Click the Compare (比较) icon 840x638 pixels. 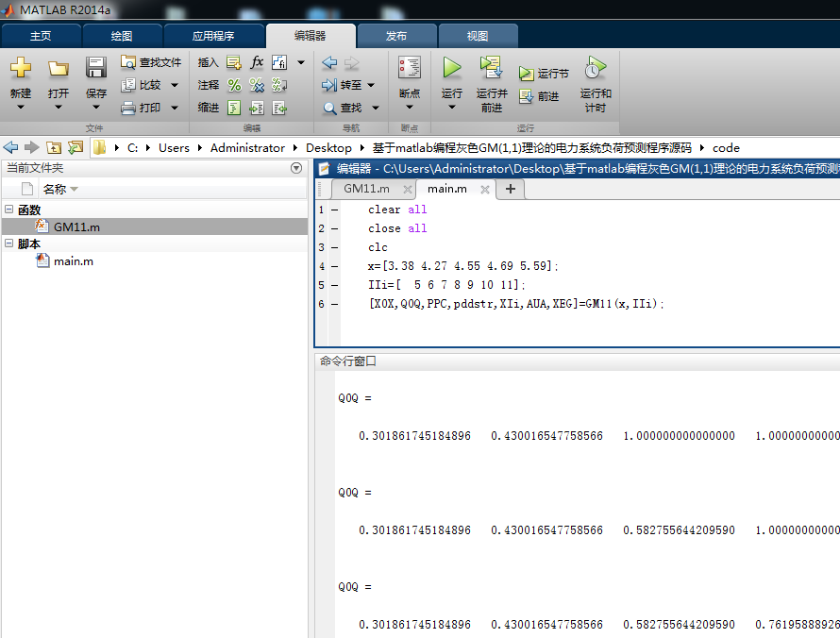tap(128, 85)
